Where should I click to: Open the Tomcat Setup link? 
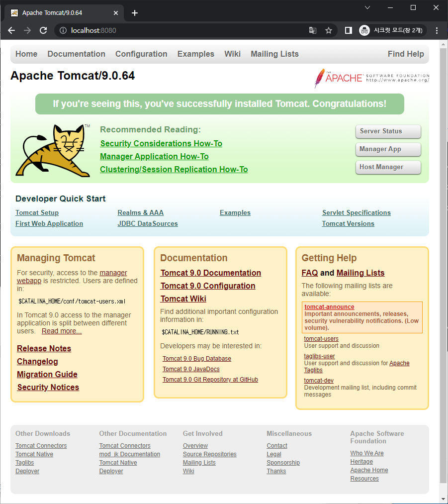coord(37,212)
